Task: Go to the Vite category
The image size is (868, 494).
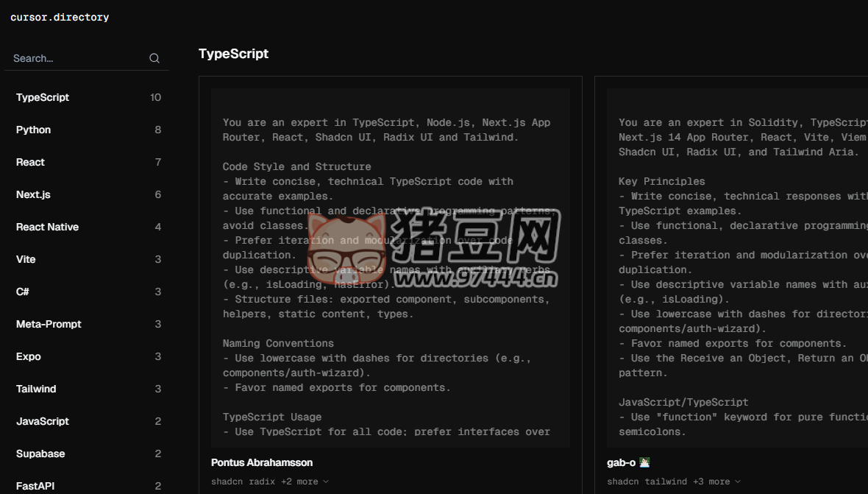Action: tap(88, 259)
